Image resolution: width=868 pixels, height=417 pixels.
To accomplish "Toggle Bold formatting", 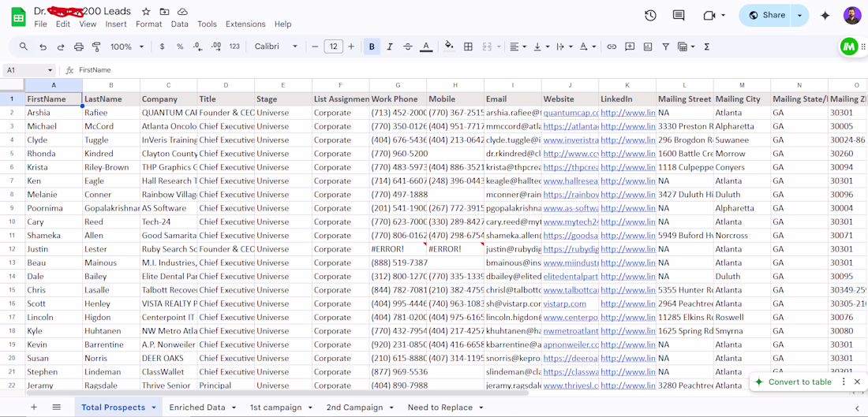I will (372, 47).
